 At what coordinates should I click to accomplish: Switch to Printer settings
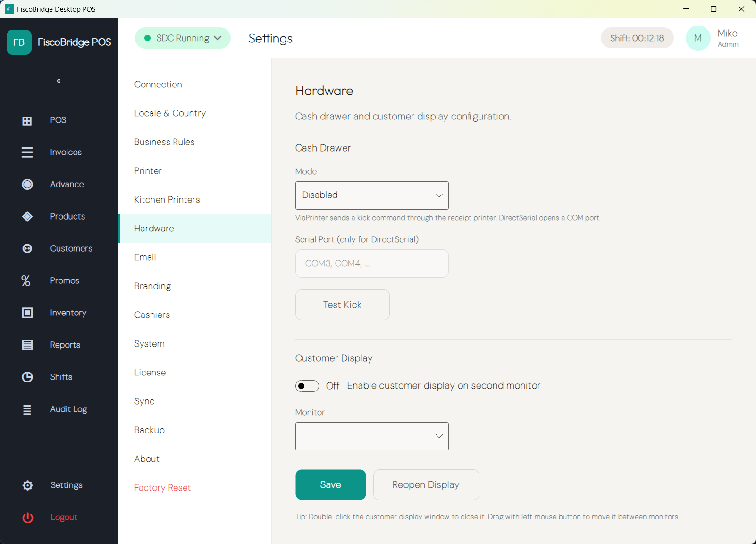coord(195,171)
